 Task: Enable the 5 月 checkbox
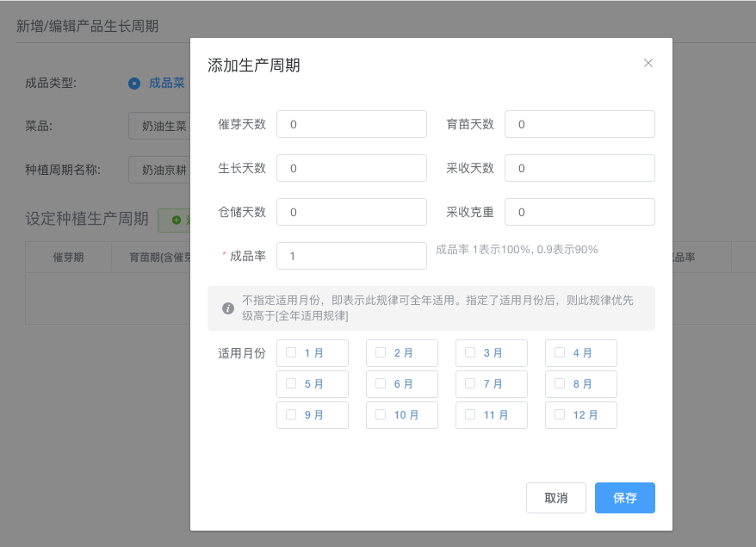[291, 383]
